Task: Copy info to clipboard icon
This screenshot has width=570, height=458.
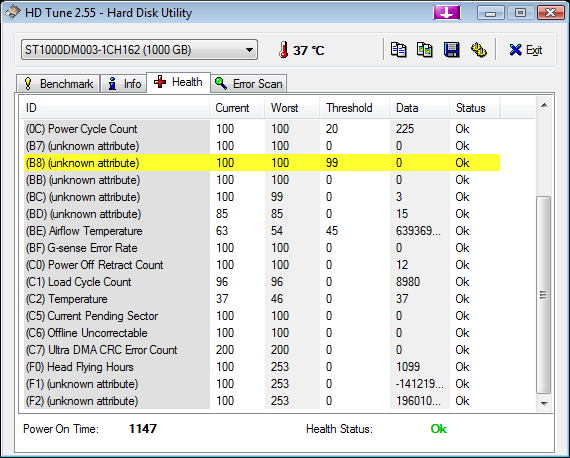Action: tap(398, 50)
